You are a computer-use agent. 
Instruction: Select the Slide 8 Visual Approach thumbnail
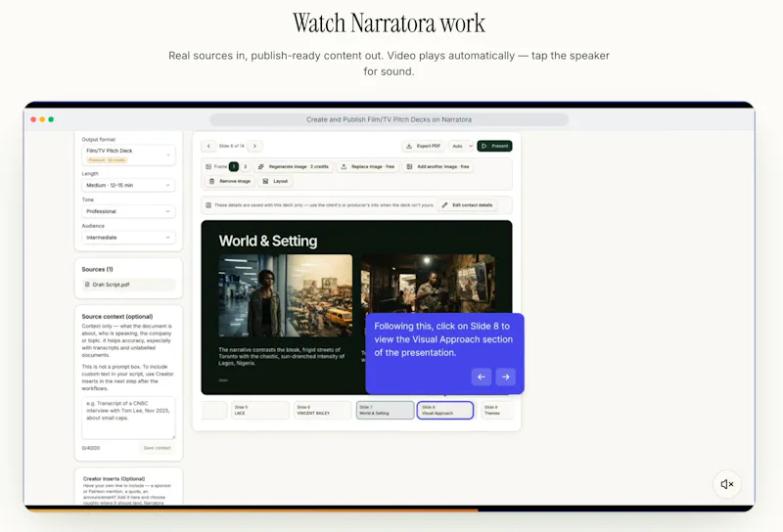click(445, 410)
